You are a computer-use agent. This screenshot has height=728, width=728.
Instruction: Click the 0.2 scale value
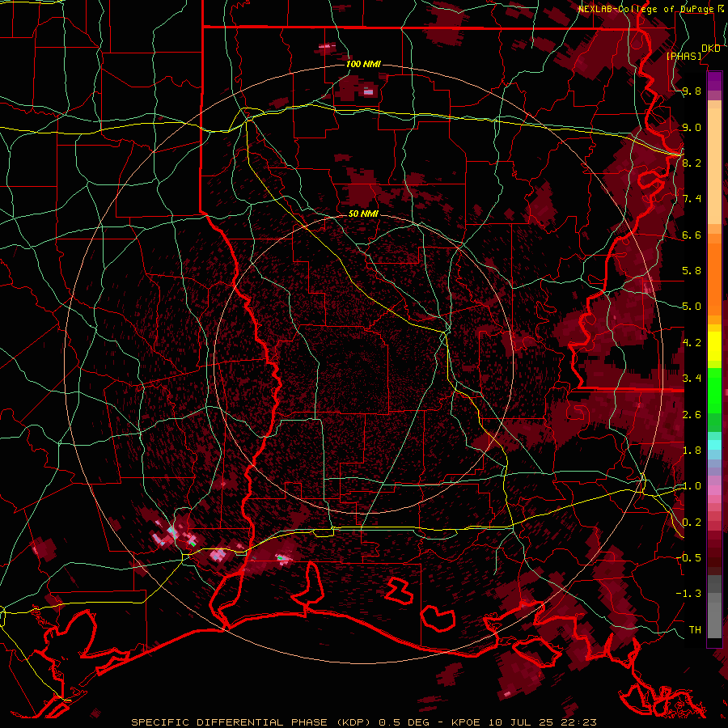pyautogui.click(x=692, y=523)
